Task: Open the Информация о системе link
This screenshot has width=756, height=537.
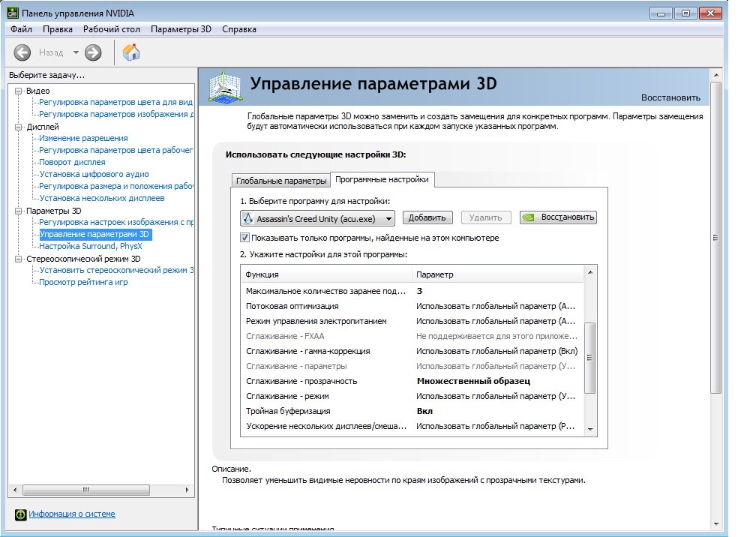Action: (72, 514)
